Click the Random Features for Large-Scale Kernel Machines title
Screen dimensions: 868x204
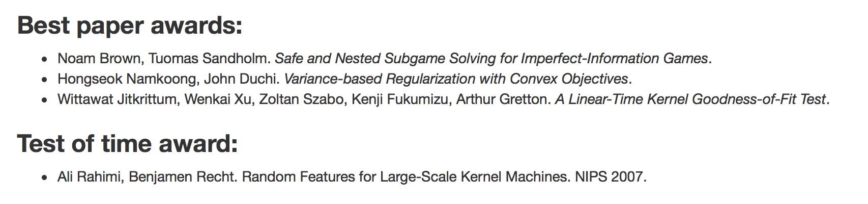[x=406, y=177]
